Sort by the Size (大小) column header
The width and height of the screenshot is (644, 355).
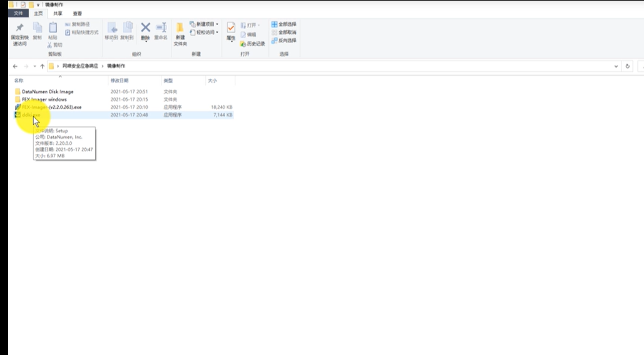click(x=212, y=81)
